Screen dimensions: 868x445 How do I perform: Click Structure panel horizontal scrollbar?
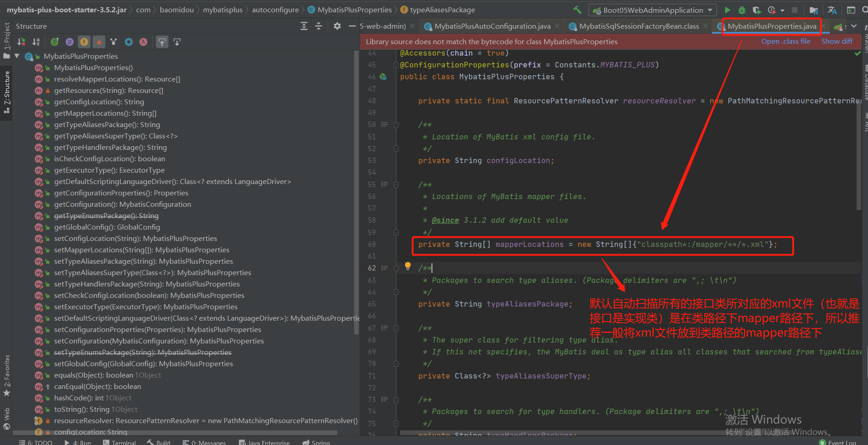pyautogui.click(x=175, y=433)
